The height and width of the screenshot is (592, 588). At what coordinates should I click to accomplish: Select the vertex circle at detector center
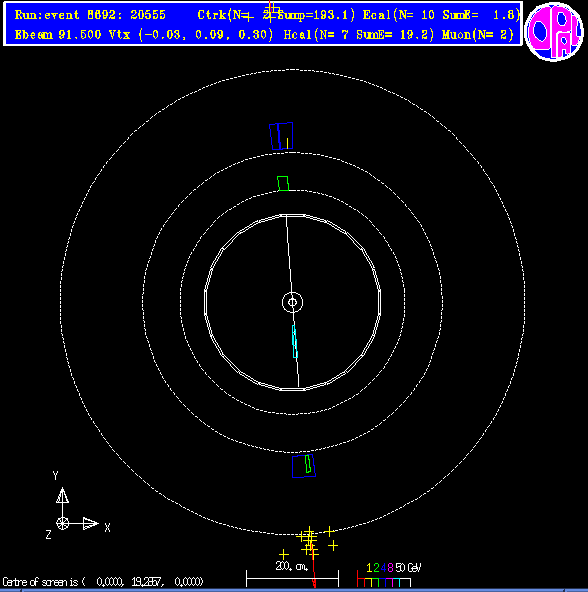[x=292, y=302]
